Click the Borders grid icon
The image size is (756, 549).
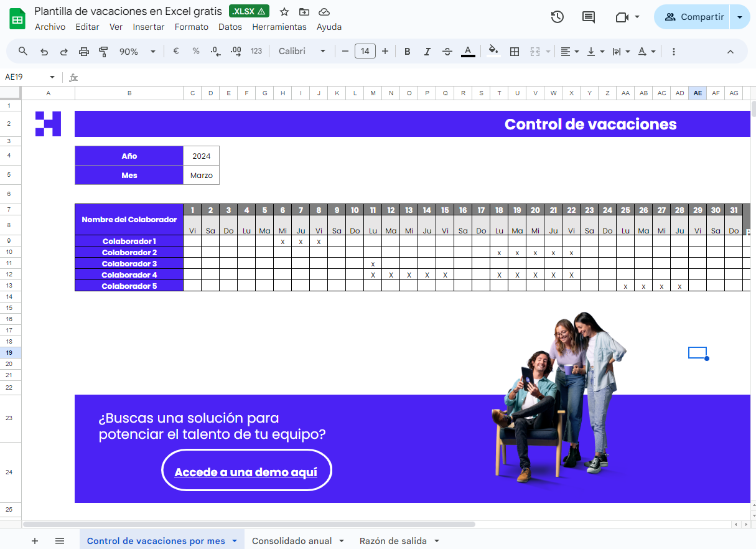515,52
